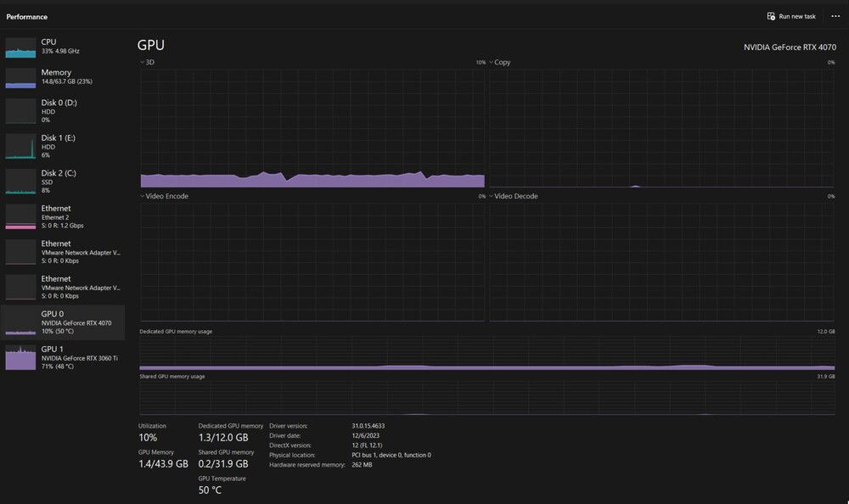Select the Disk 0 (D:) graph icon
The image size is (849, 504).
click(x=20, y=111)
